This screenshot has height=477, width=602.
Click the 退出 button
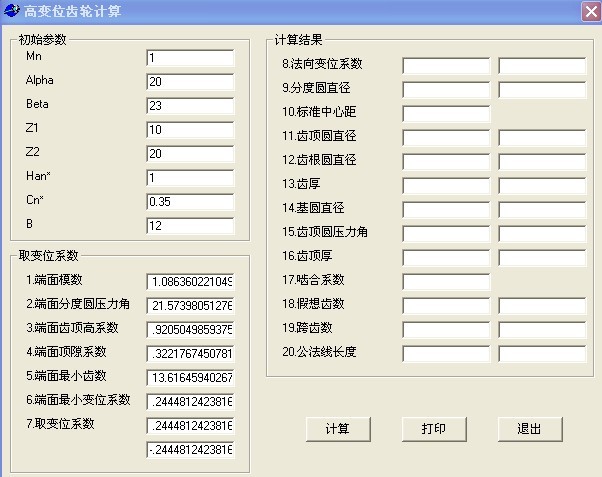(x=530, y=429)
